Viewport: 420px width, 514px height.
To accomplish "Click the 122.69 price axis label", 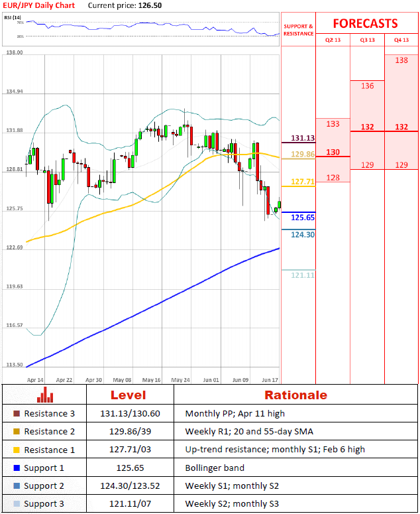I will (15, 247).
